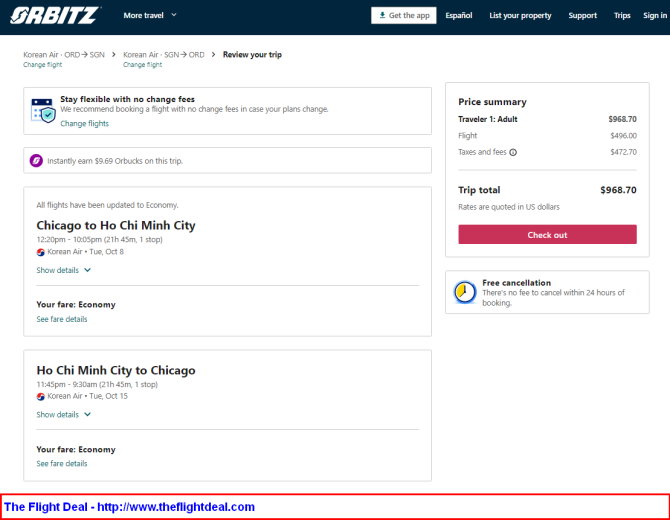
Task: Click Korean Air logo for Oct 8 flight
Action: pos(41,252)
